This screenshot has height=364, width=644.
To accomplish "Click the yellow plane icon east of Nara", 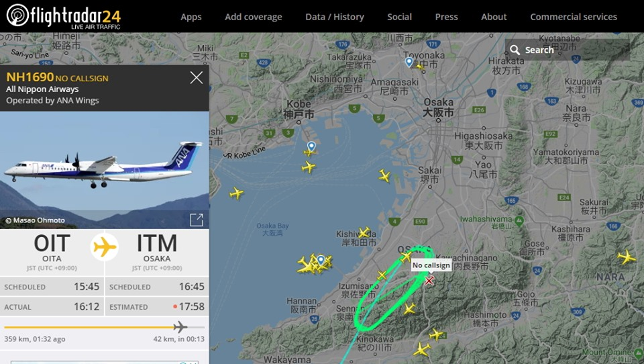I will pos(627,257).
